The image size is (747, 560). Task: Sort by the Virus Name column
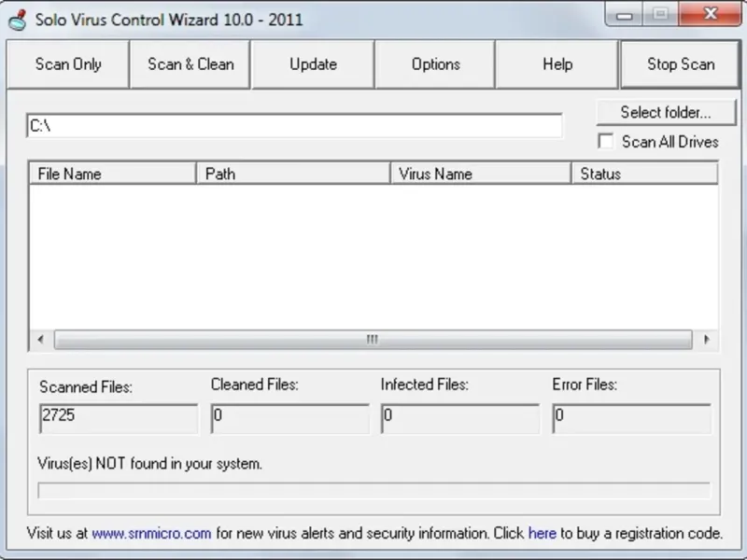pos(481,174)
